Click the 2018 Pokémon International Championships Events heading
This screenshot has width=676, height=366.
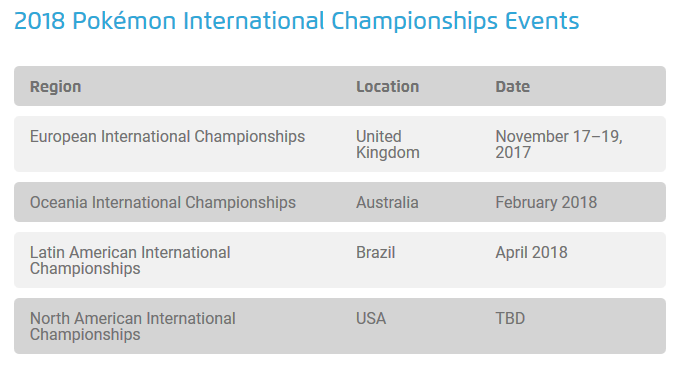coord(297,22)
